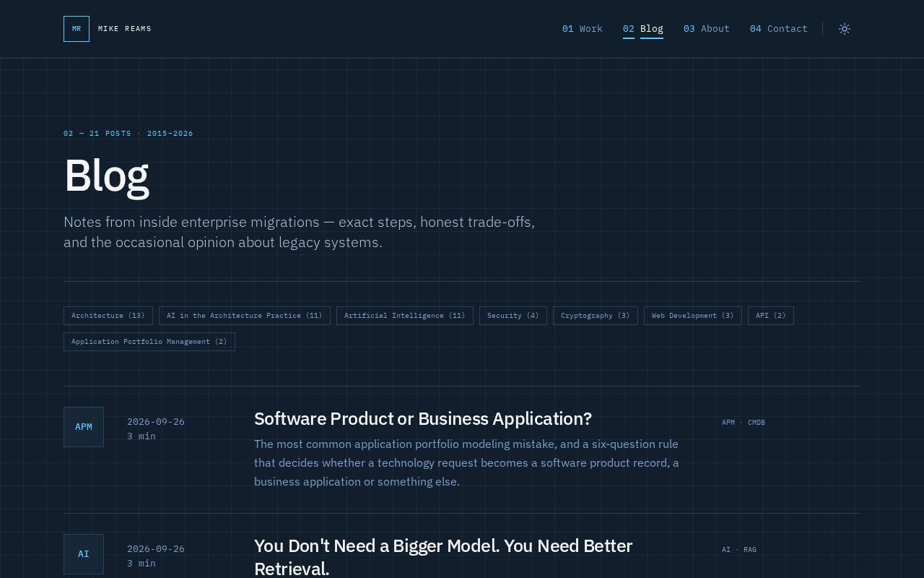924x578 pixels.
Task: Open the 01 Work nav item
Action: [x=583, y=29]
